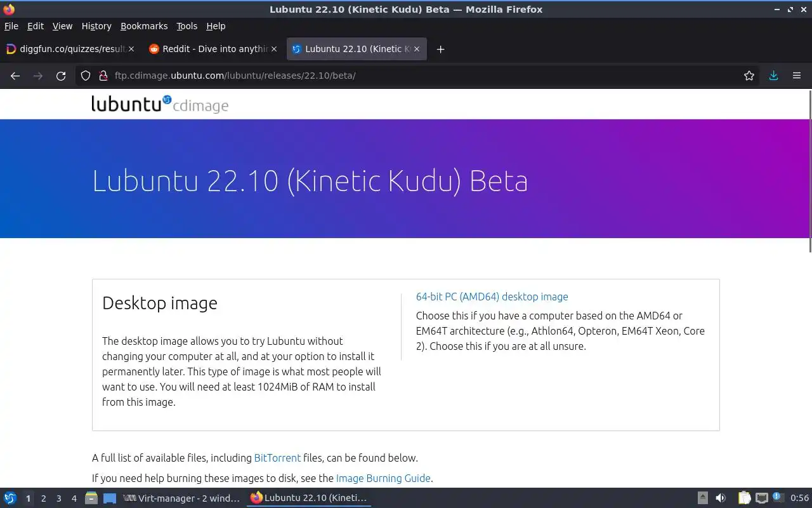Viewport: 812px width, 508px height.
Task: Click the taskbar clock showing 0:56
Action: 799,498
